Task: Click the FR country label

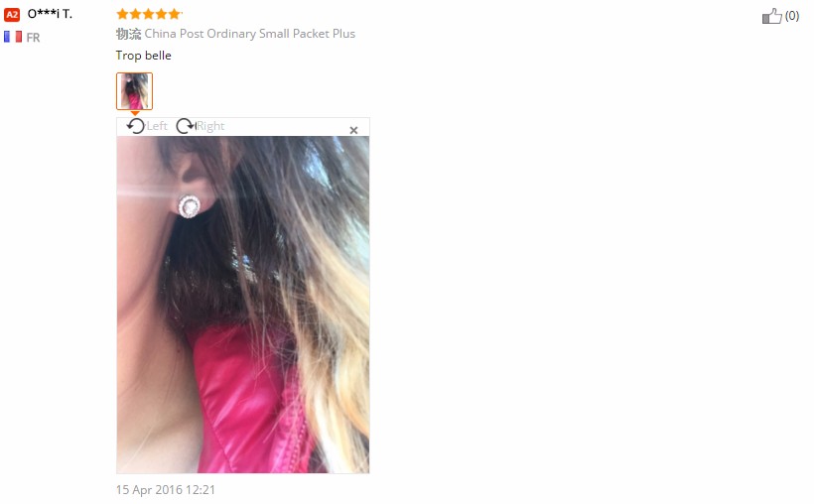Action: tap(33, 38)
